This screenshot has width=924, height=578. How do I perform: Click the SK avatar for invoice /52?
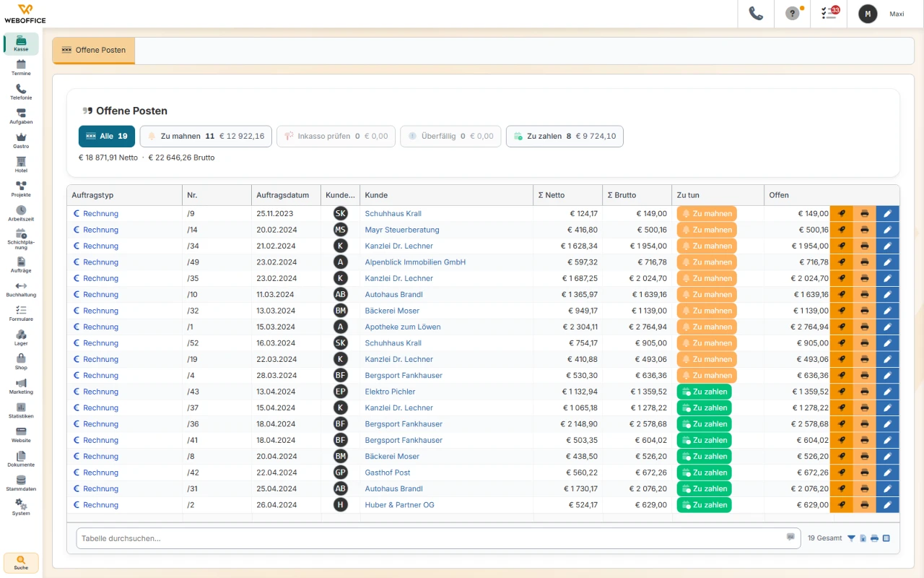click(341, 343)
